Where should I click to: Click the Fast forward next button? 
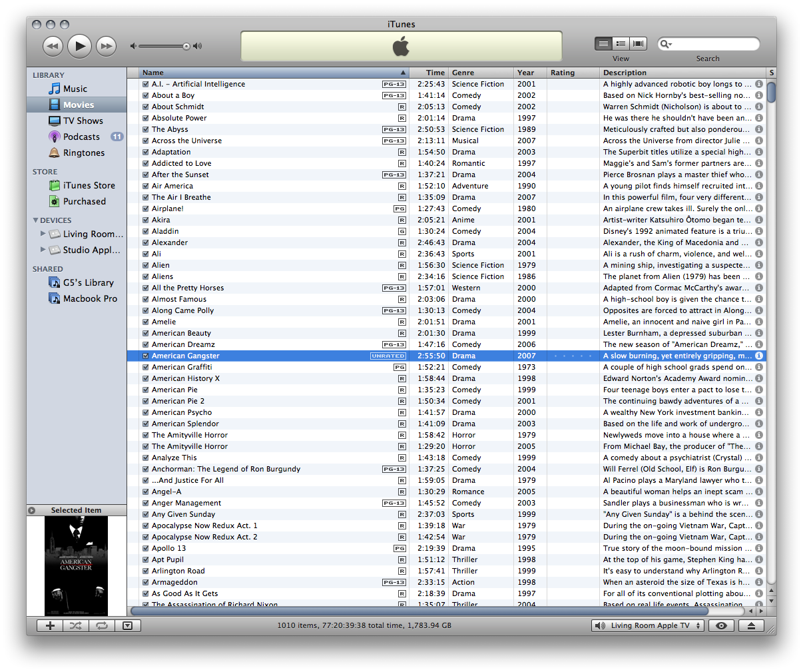tap(106, 46)
